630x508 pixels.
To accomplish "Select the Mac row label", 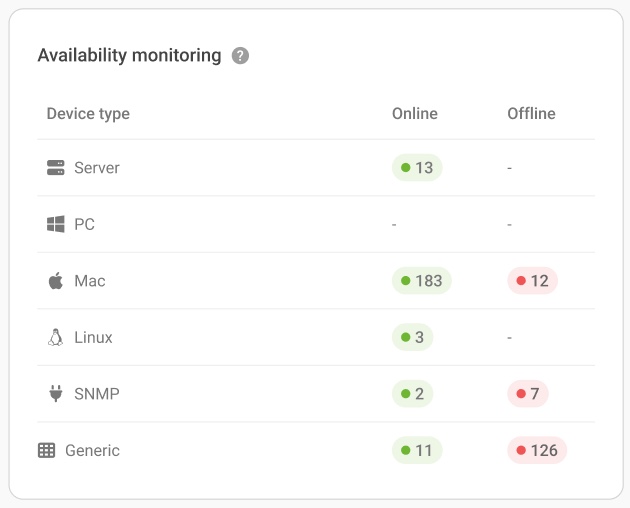I will 90,281.
